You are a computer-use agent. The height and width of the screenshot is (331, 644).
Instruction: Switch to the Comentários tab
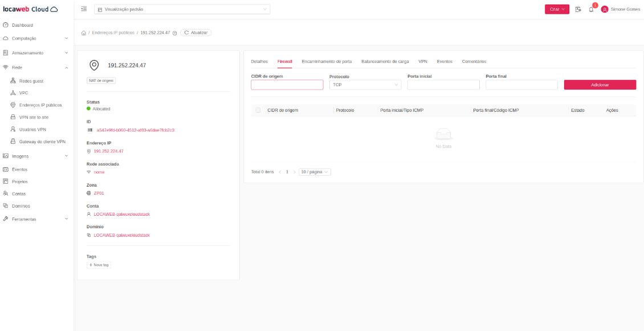[x=474, y=61]
